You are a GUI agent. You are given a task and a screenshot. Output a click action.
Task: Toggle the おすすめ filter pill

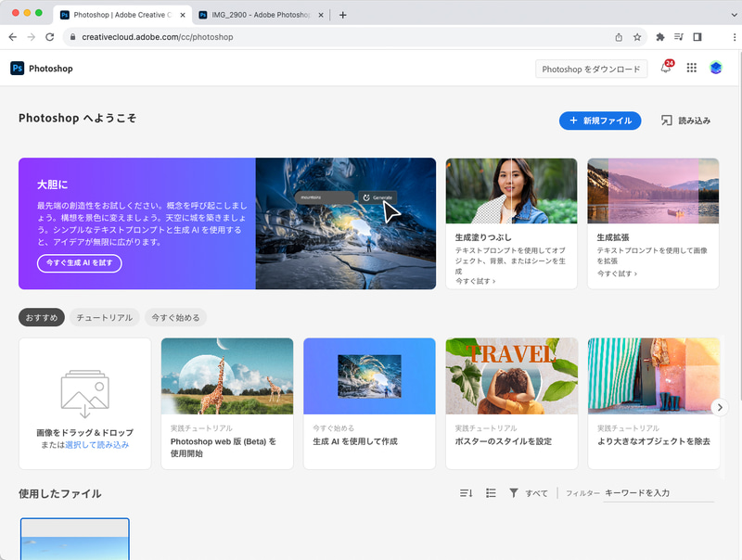(41, 317)
